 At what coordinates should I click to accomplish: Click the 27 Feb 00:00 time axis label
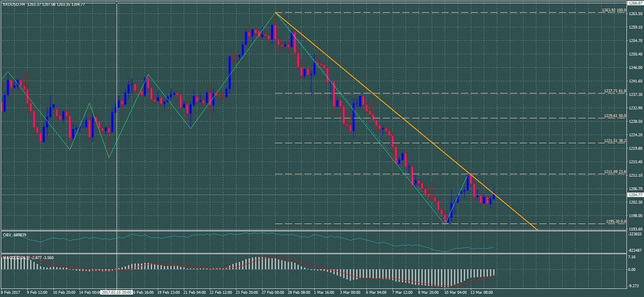[x=273, y=292]
